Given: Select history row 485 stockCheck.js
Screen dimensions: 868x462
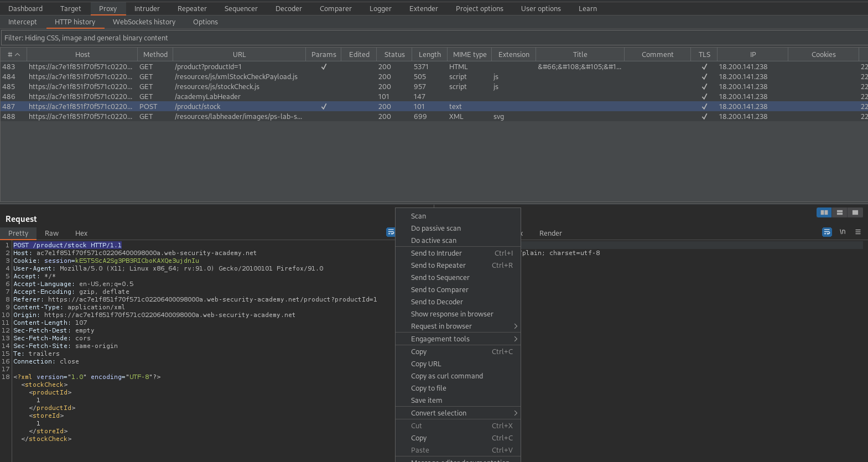Looking at the screenshot, I should click(434, 86).
